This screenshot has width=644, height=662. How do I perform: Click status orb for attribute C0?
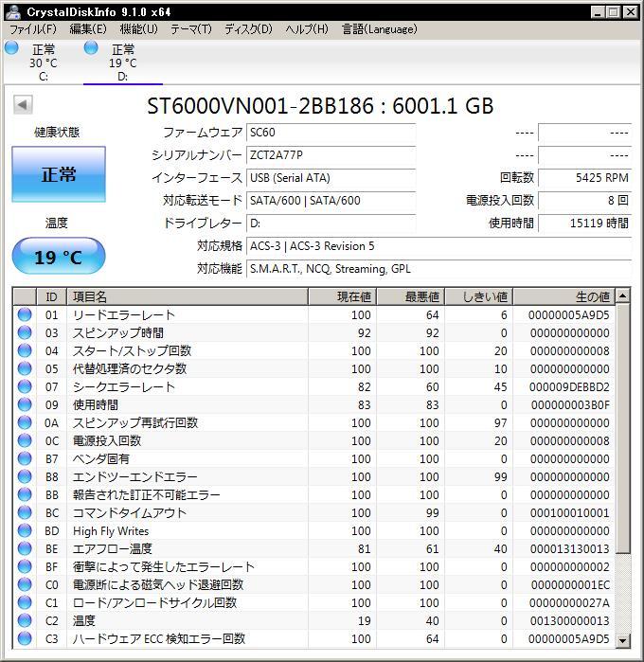25,584
